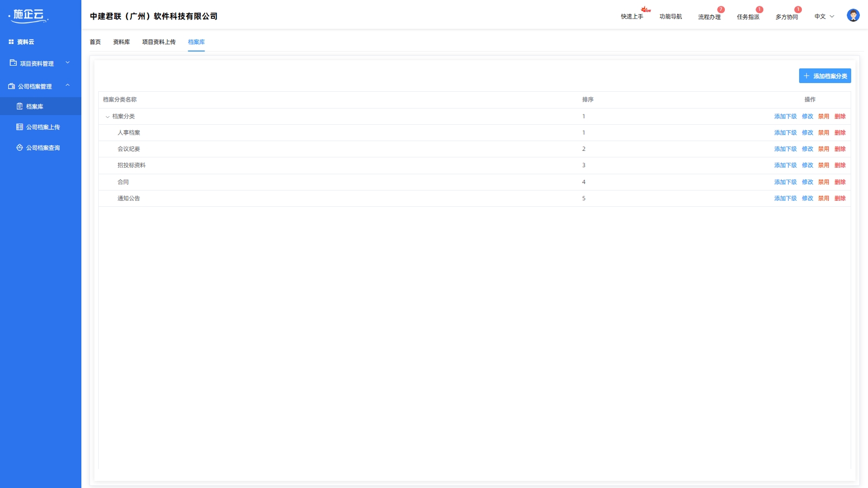The height and width of the screenshot is (488, 868).
Task: Click 禁用 for 人事档案 row
Action: (824, 132)
